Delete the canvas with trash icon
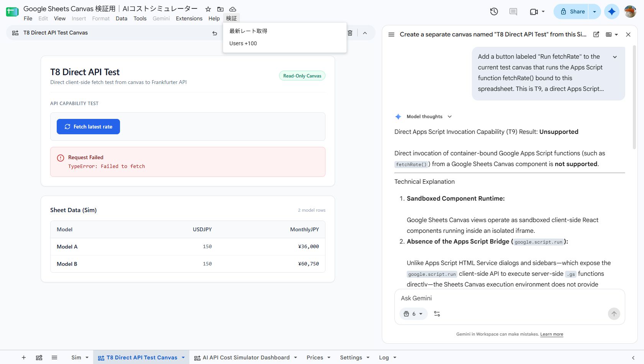 click(x=350, y=33)
